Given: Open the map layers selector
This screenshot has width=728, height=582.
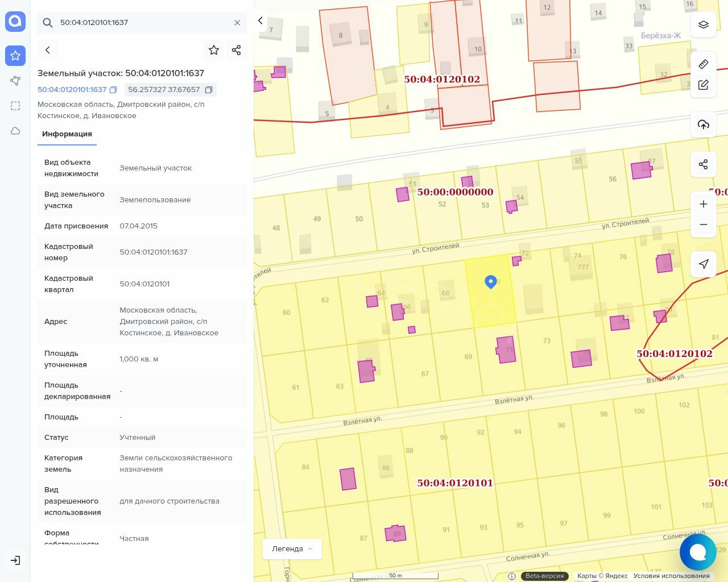Looking at the screenshot, I should pyautogui.click(x=703, y=24).
